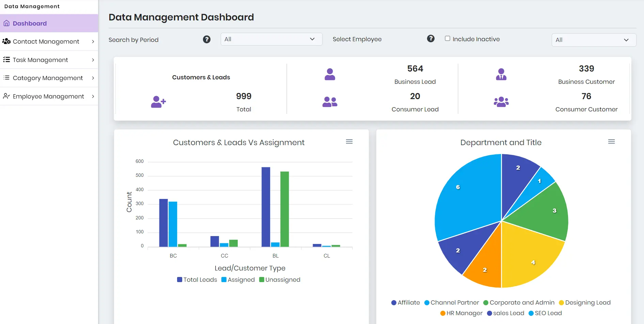644x324 pixels.
Task: Toggle Assigned series in chart legend
Action: click(x=238, y=279)
